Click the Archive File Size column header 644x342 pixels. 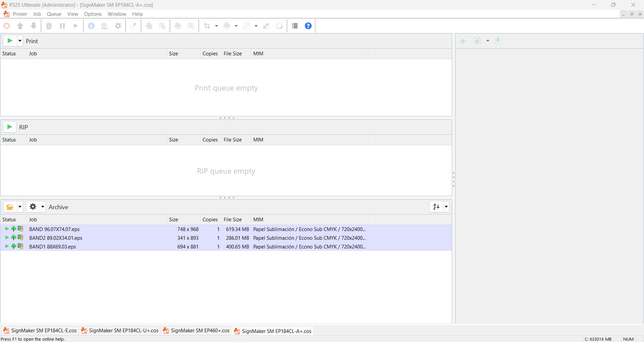236,220
